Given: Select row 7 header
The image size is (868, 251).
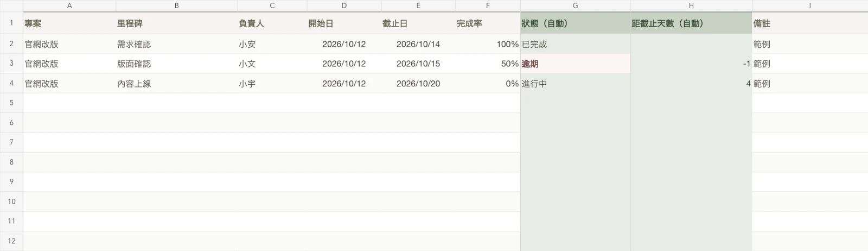Looking at the screenshot, I should coord(11,142).
